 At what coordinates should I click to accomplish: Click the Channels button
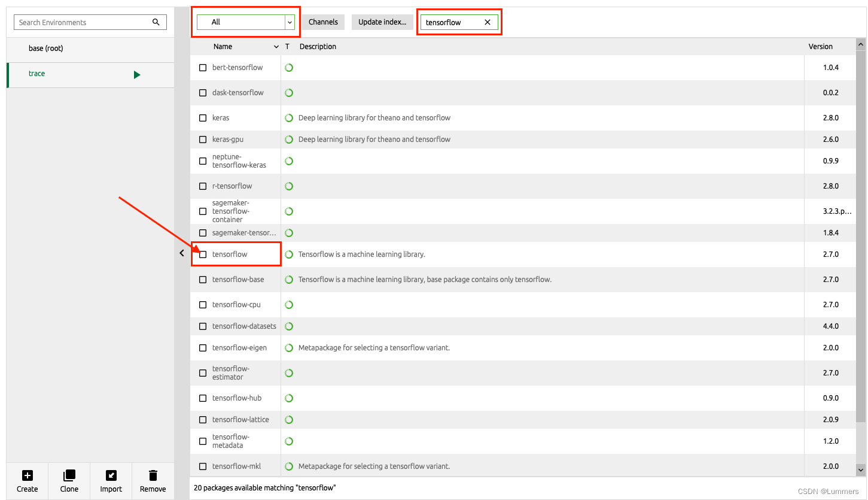coord(323,22)
